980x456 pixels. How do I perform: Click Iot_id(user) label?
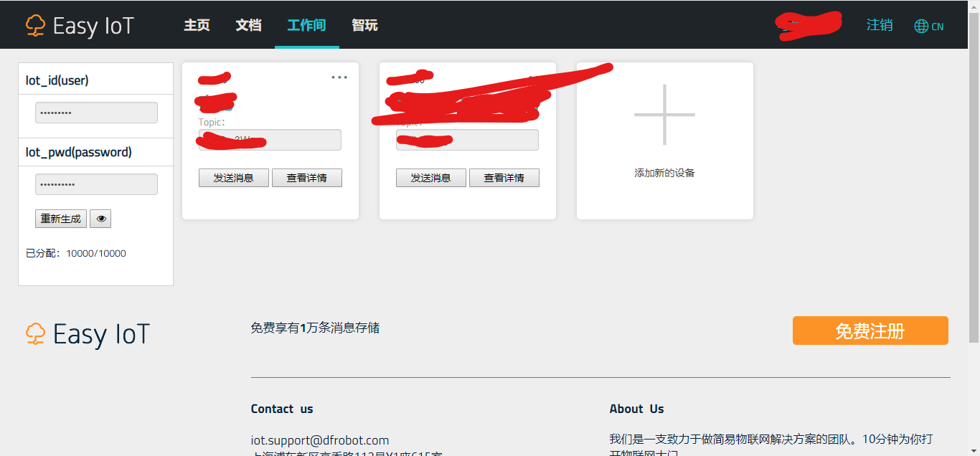57,80
